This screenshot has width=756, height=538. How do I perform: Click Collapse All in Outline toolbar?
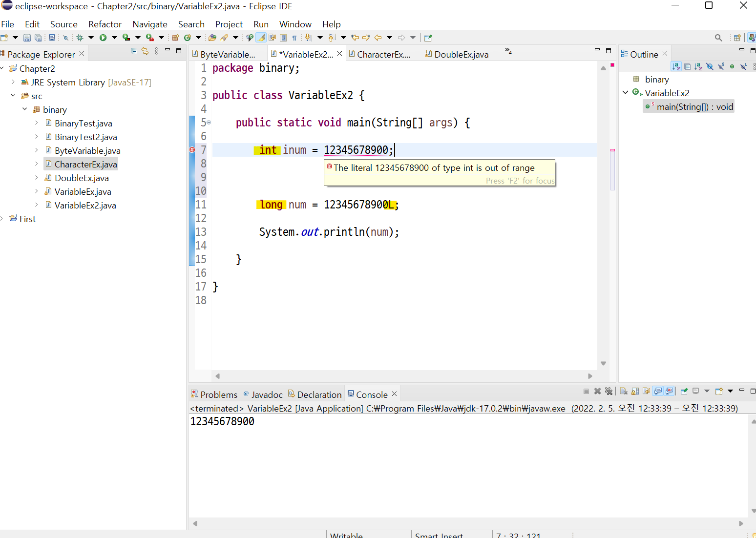coord(688,66)
